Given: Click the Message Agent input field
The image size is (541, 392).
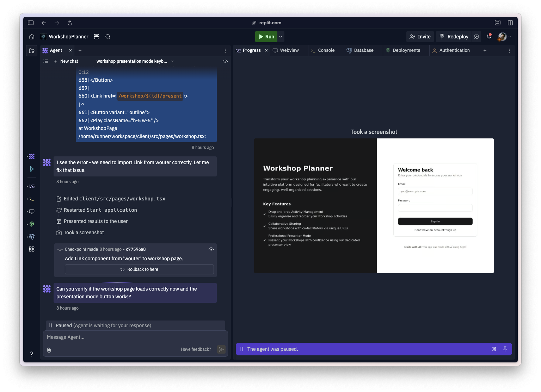Looking at the screenshot, I should pyautogui.click(x=135, y=337).
